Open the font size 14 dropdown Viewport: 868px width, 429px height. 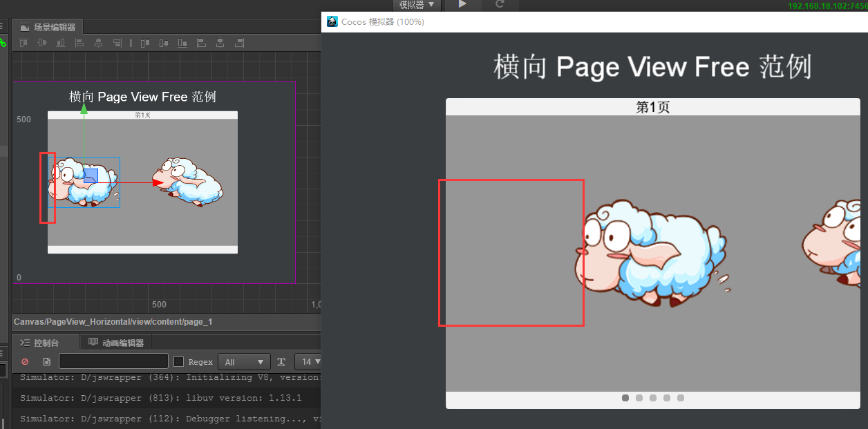click(x=308, y=361)
